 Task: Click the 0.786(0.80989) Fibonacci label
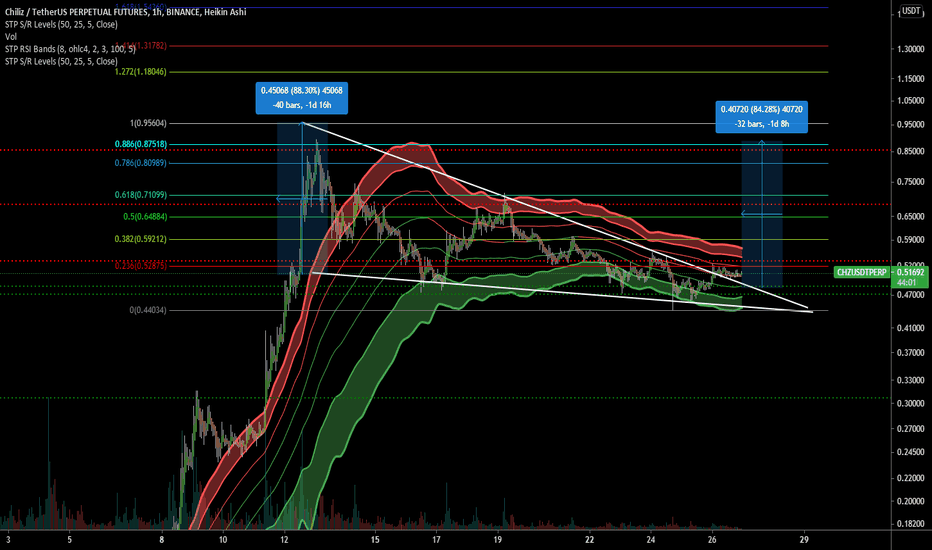[140, 162]
